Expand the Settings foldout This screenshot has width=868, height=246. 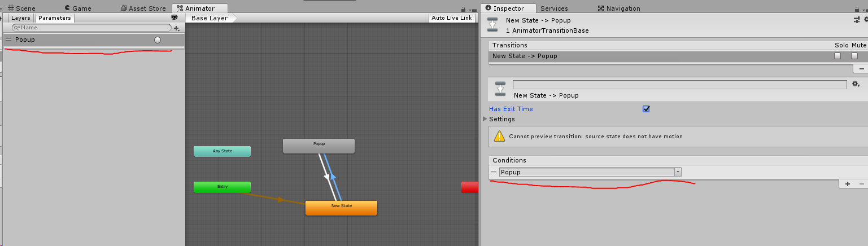point(486,119)
